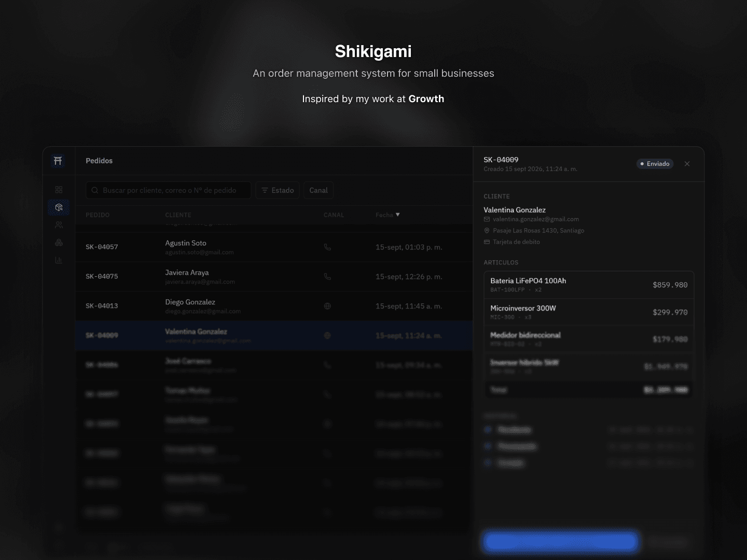
Task: Click the PEDIDO column header
Action: click(98, 215)
